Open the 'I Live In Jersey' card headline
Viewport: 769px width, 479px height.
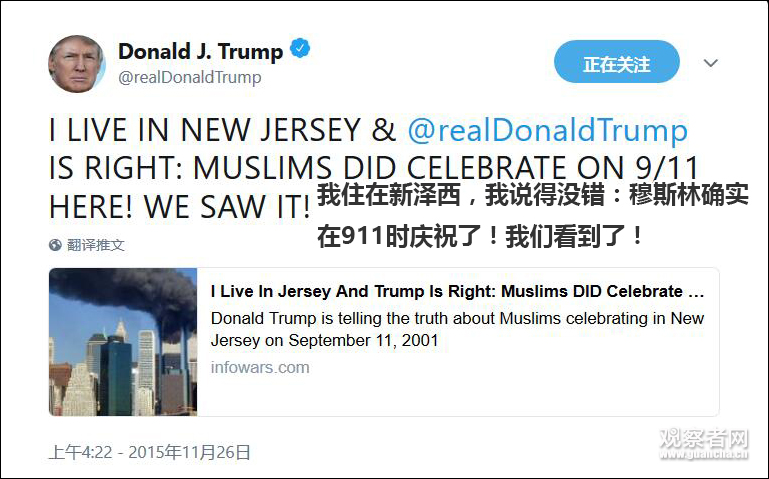click(x=457, y=291)
